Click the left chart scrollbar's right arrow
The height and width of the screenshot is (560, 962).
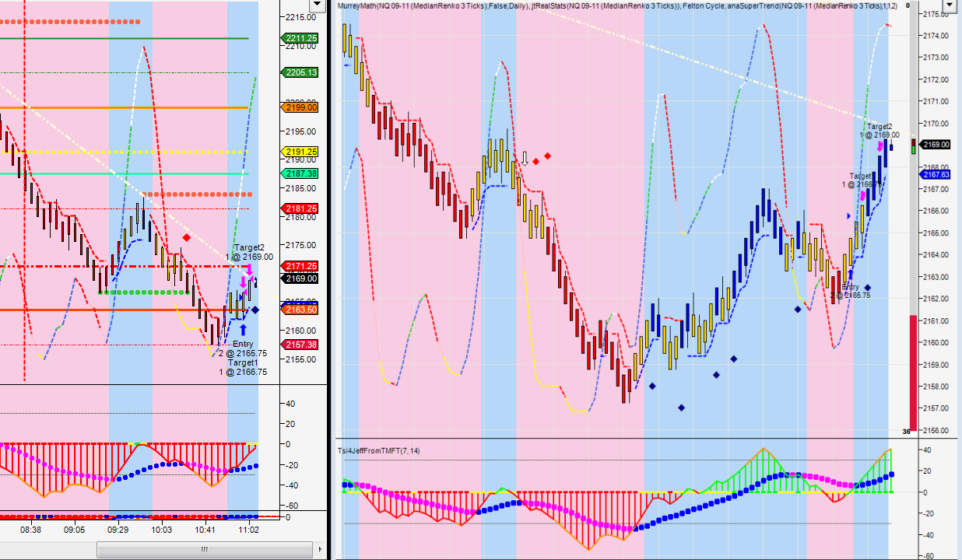click(x=318, y=550)
